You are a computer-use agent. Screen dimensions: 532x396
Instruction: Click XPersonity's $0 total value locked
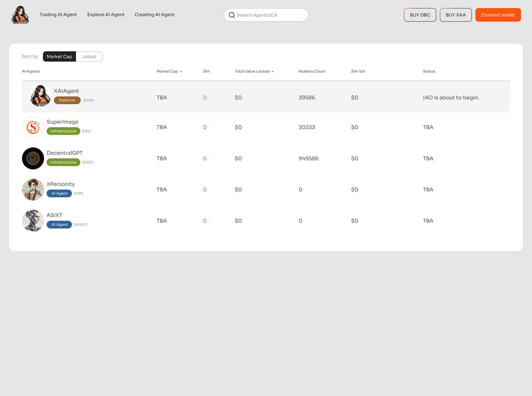[239, 190]
